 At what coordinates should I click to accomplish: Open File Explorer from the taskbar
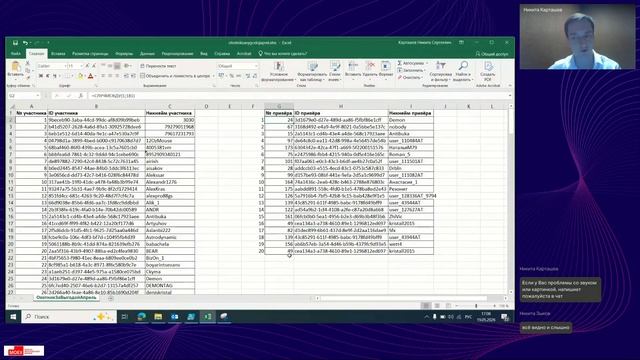point(158,317)
